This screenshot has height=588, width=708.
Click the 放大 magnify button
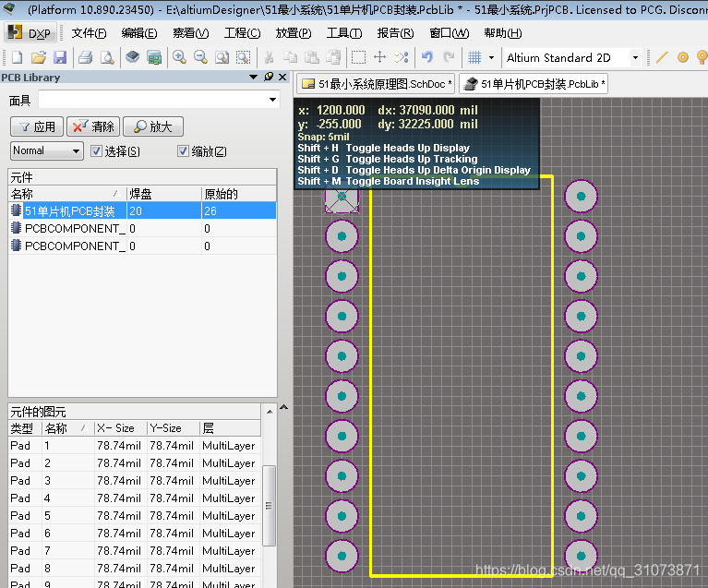click(x=152, y=126)
